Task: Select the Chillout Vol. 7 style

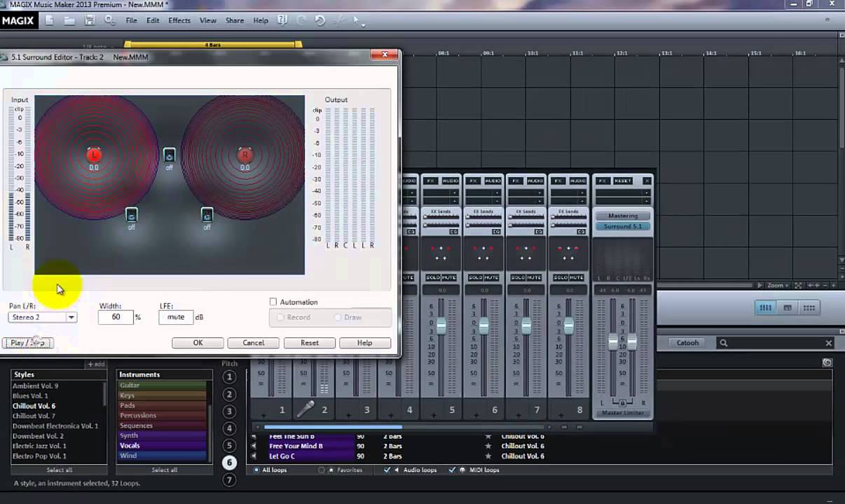Action: [x=34, y=416]
